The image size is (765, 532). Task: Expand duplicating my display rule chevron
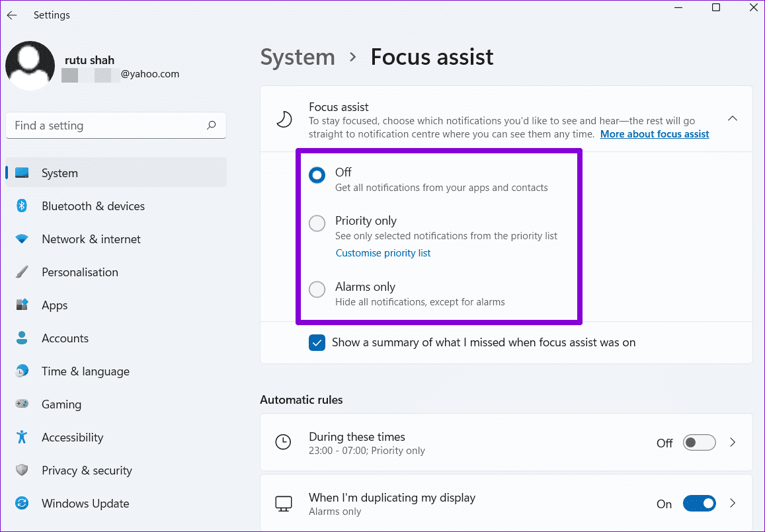pyautogui.click(x=733, y=503)
